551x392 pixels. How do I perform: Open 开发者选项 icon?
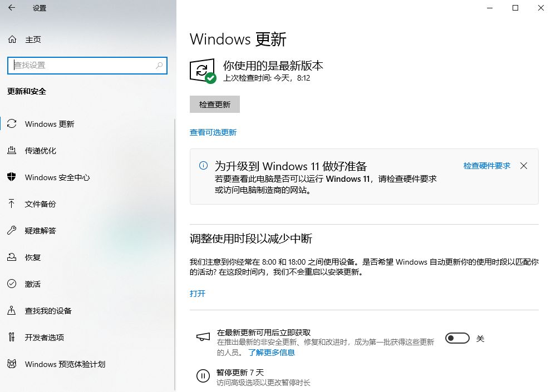pos(12,337)
